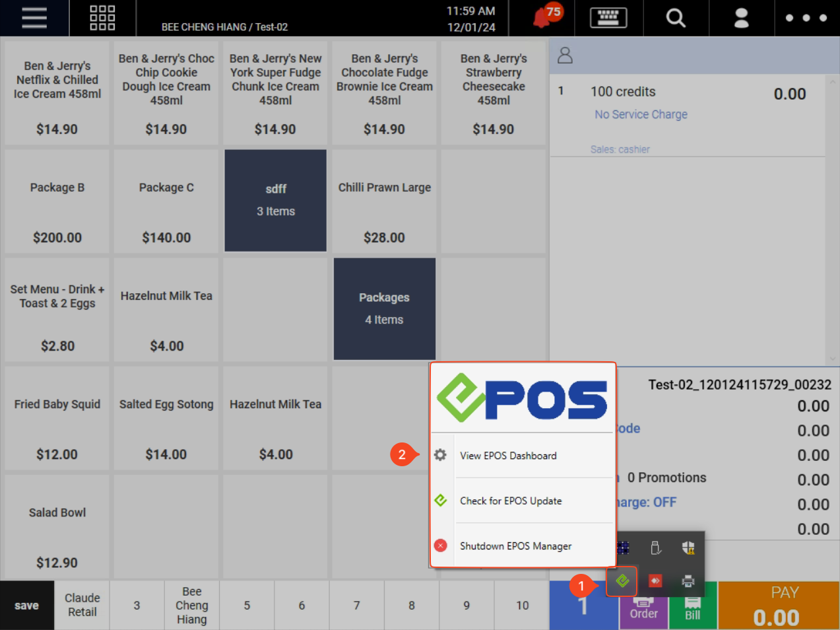This screenshot has width=840, height=630.
Task: Select the category tab labeled 10
Action: [x=522, y=606]
